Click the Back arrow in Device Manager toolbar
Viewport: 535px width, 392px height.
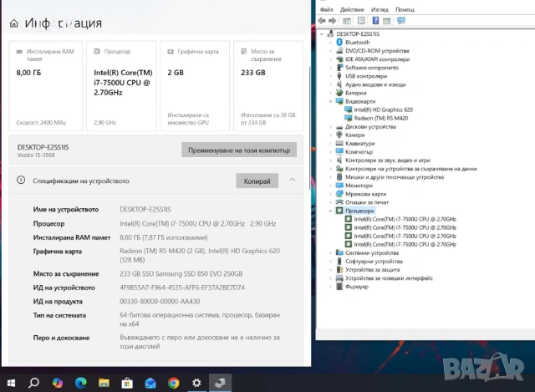322,21
